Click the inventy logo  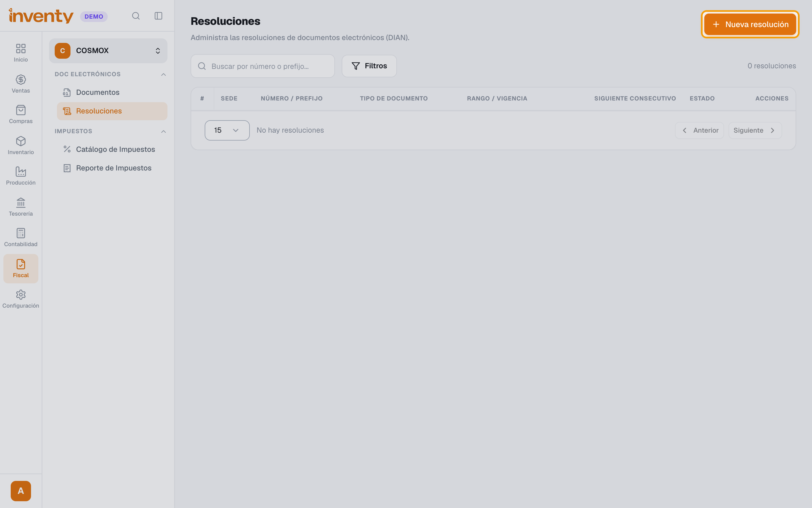[x=41, y=16]
